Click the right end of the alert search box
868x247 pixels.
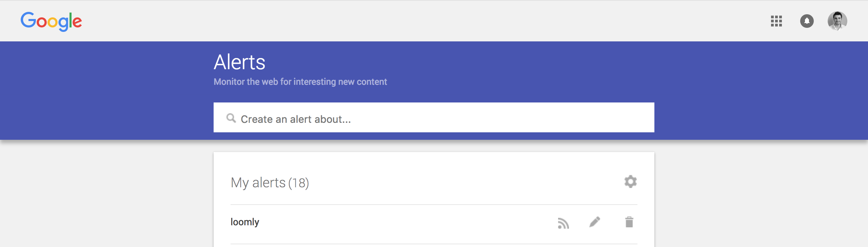(637, 118)
